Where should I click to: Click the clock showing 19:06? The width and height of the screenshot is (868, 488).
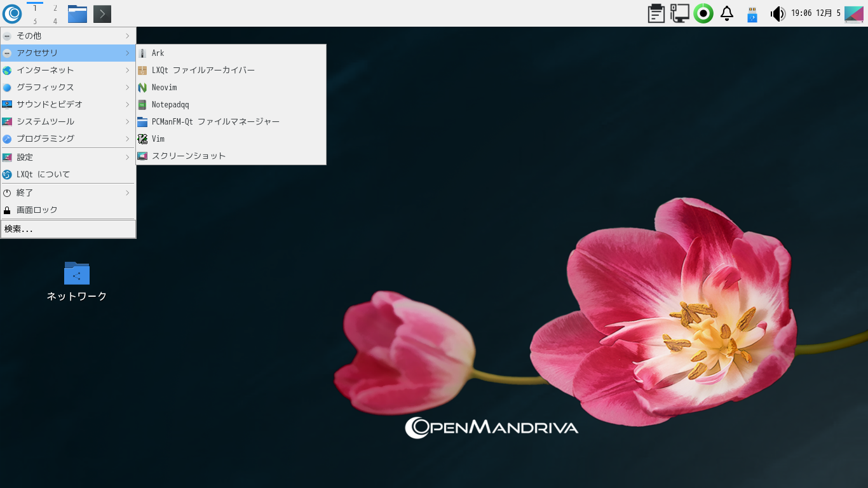[816, 13]
